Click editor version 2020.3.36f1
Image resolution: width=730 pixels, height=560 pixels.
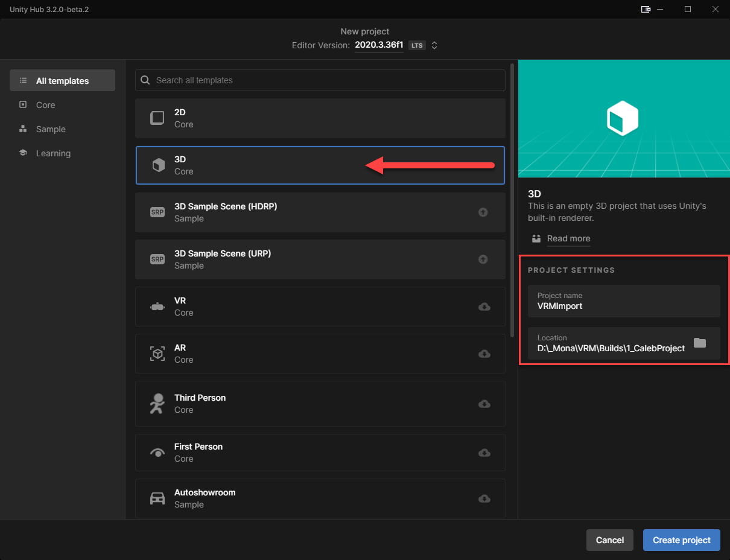[379, 45]
